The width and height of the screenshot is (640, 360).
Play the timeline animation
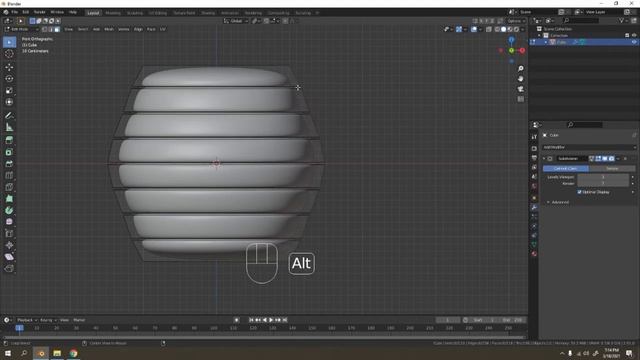(x=271, y=320)
